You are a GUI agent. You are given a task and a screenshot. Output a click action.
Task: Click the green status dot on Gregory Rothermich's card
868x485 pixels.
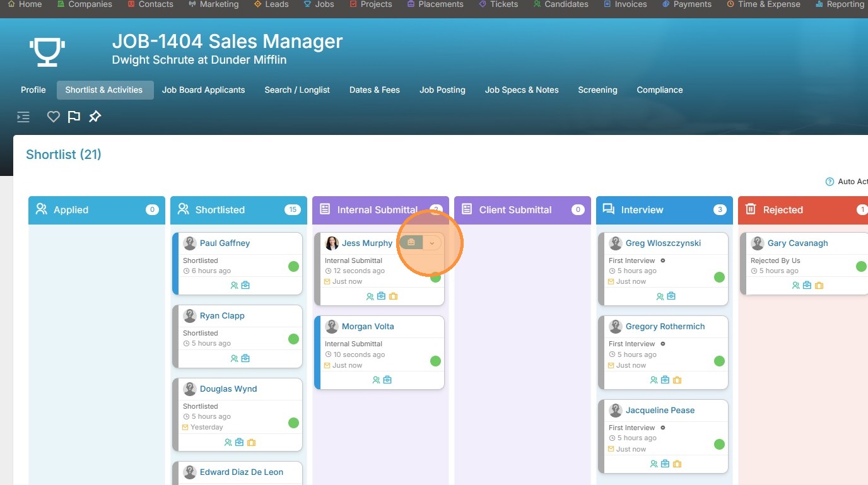719,361
